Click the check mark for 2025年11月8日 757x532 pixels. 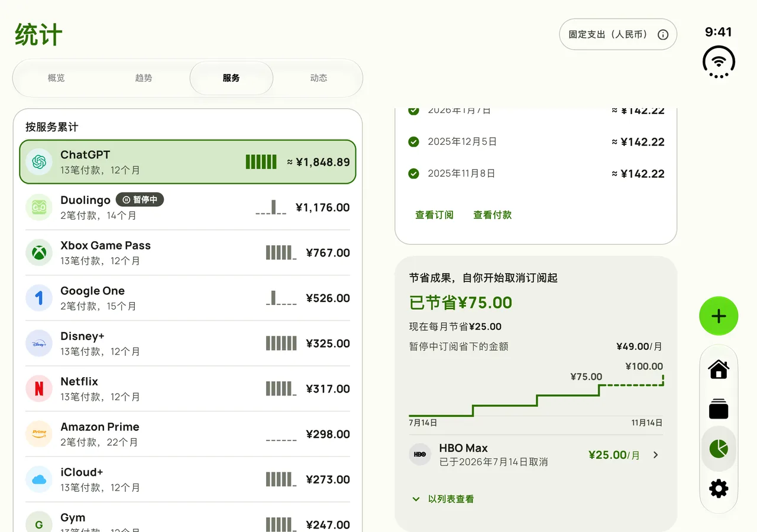[x=414, y=174]
